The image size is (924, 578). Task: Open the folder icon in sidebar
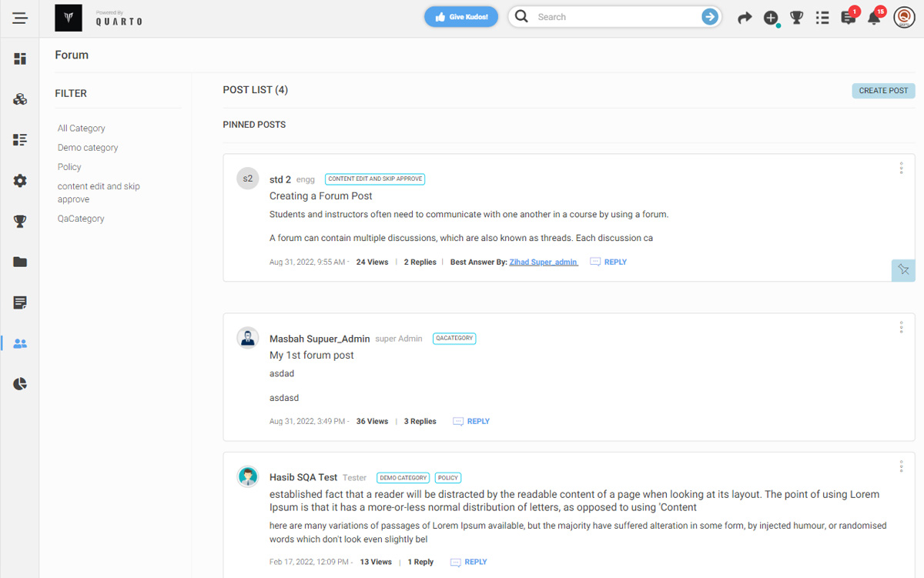[20, 262]
